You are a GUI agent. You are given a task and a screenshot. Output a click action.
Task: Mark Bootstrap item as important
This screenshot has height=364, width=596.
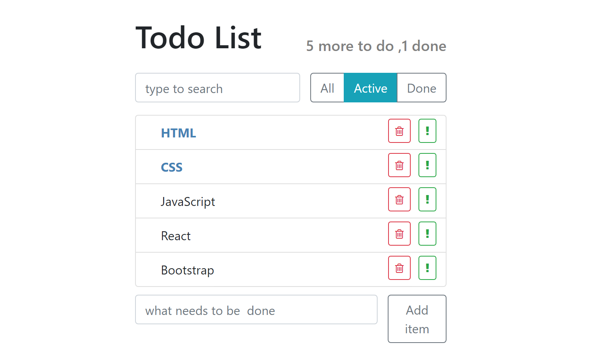click(427, 268)
